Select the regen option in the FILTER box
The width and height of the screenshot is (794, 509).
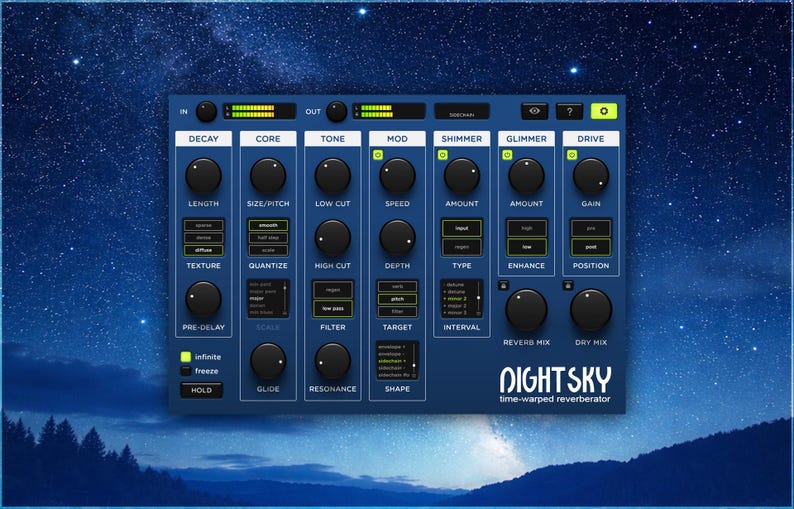[333, 290]
